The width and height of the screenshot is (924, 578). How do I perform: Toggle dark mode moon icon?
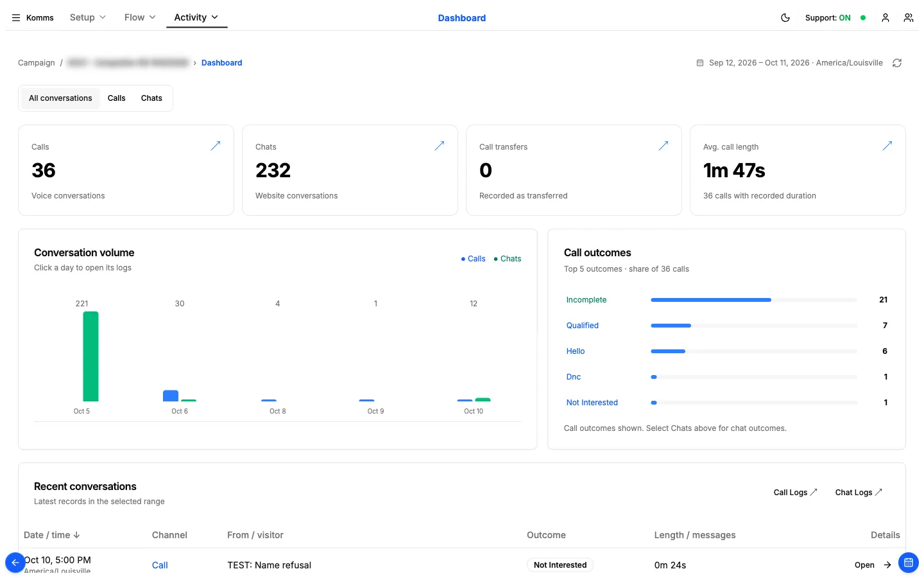coord(785,18)
